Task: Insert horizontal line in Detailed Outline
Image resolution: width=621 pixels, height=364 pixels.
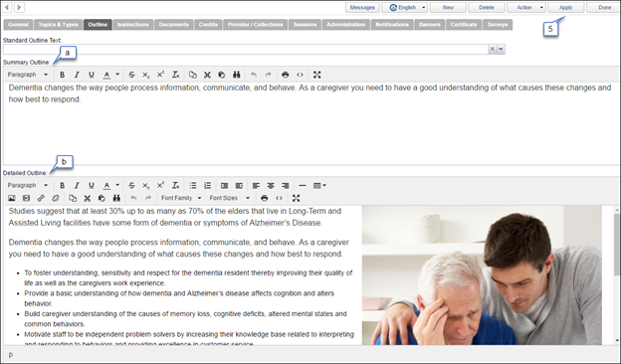Action: pos(303,185)
